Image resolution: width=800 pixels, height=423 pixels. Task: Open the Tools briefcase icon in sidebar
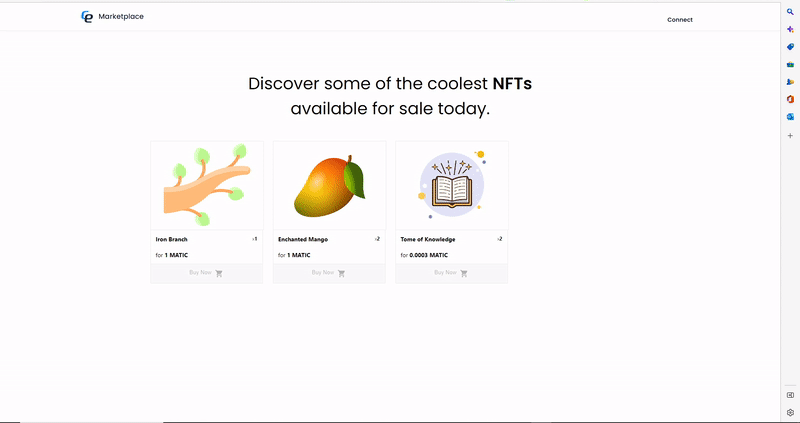pyautogui.click(x=790, y=64)
